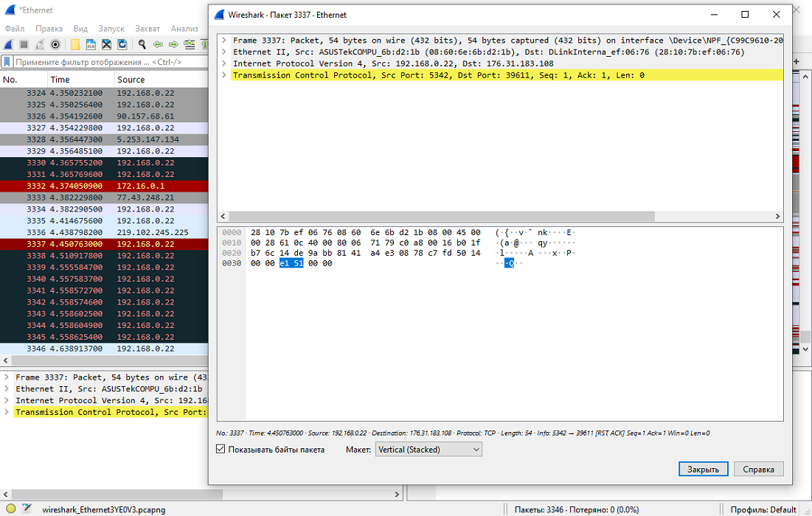812x516 pixels.
Task: Go to previous packet with left green arrow
Action: 158,44
